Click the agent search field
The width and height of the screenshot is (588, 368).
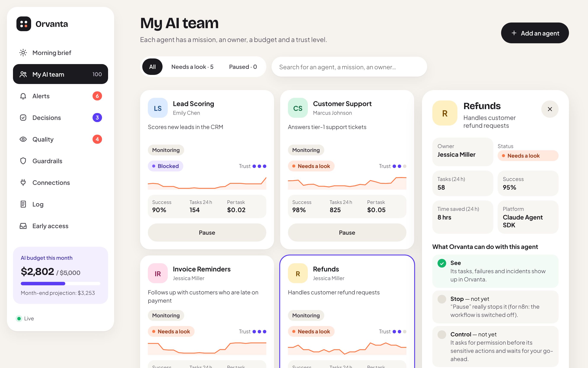point(349,67)
